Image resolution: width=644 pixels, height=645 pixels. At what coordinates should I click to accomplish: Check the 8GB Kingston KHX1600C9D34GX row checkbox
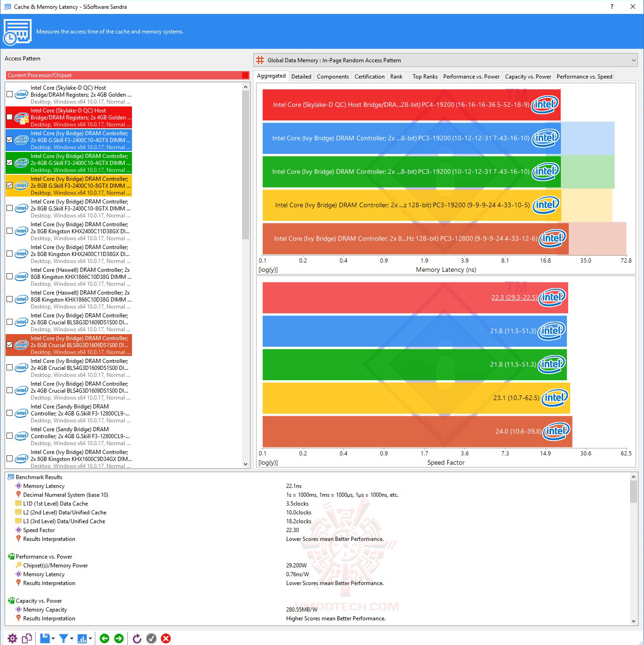(x=10, y=459)
